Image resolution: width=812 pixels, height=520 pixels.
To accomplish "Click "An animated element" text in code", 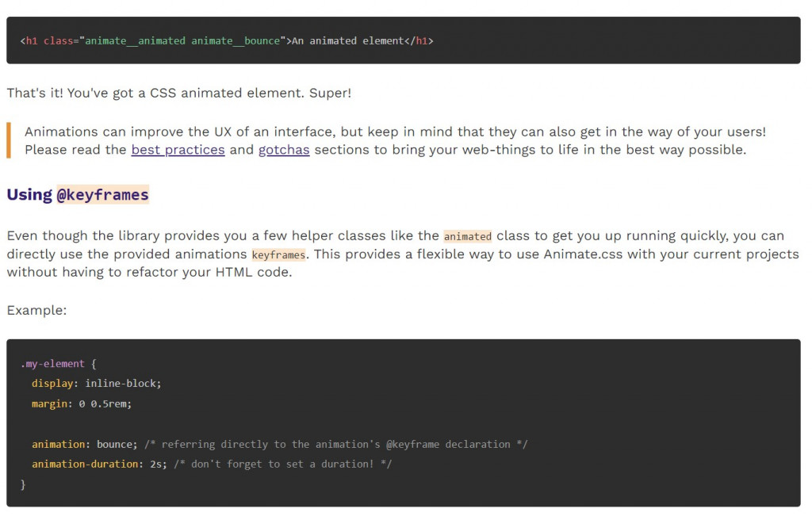I will click(348, 40).
